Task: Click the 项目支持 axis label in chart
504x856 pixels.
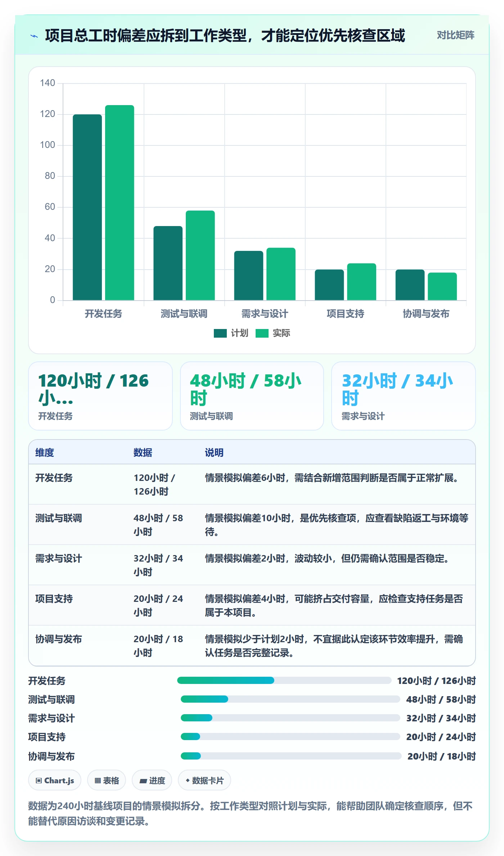Action: coord(345,314)
